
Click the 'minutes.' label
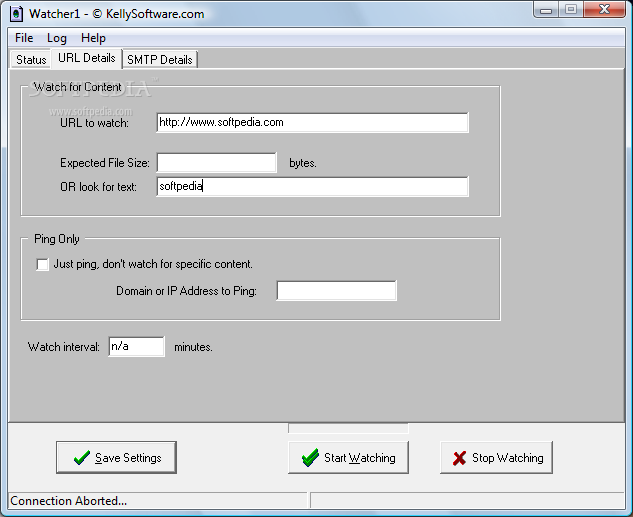[193, 347]
